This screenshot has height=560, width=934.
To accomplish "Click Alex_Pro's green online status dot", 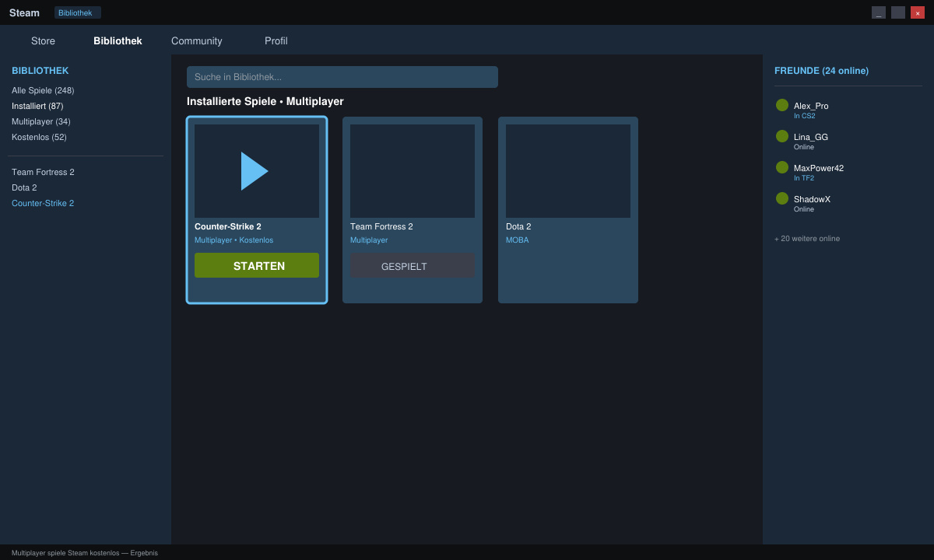I will (x=782, y=105).
